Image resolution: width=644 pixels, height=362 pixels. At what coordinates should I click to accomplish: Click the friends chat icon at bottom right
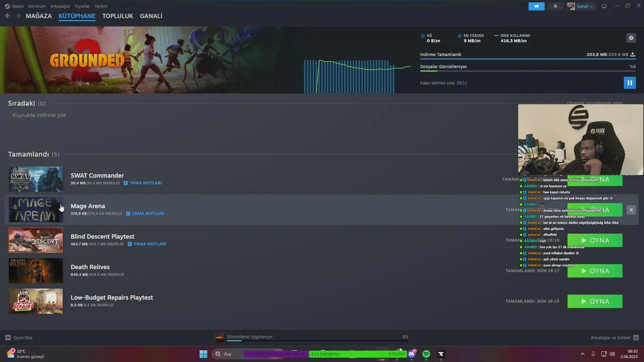[636, 338]
